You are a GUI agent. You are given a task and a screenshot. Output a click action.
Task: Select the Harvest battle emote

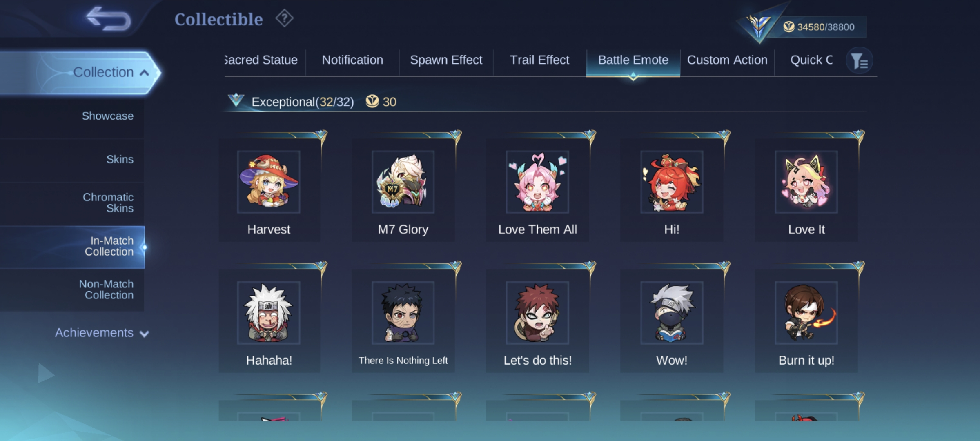[269, 190]
